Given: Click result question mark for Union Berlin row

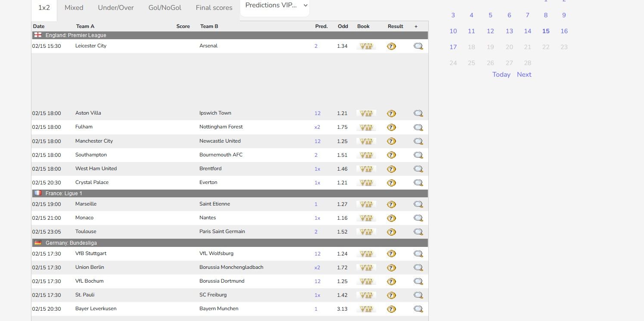Looking at the screenshot, I should (x=391, y=268).
